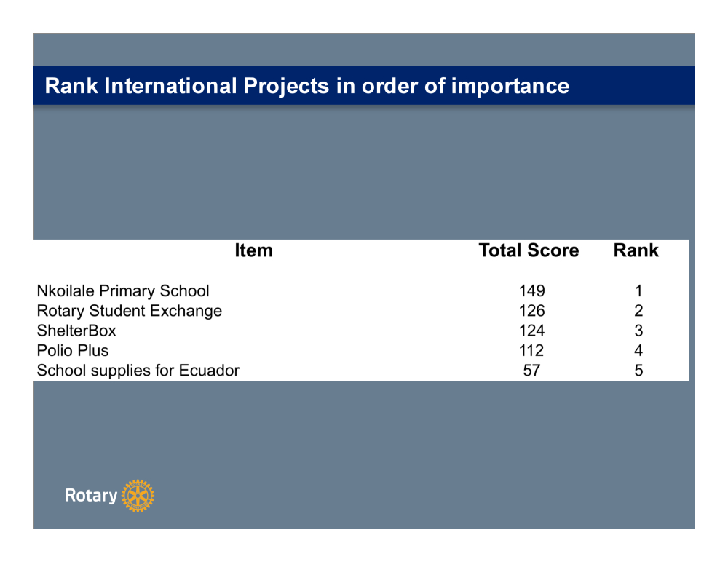Click the total score value 124
The height and width of the screenshot is (562, 728).
point(531,331)
